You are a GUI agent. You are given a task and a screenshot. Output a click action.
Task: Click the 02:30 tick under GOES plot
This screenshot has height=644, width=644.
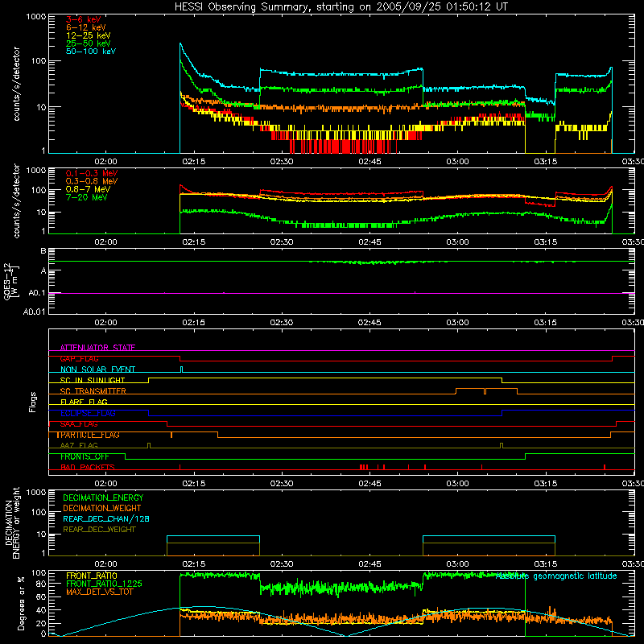(x=282, y=323)
